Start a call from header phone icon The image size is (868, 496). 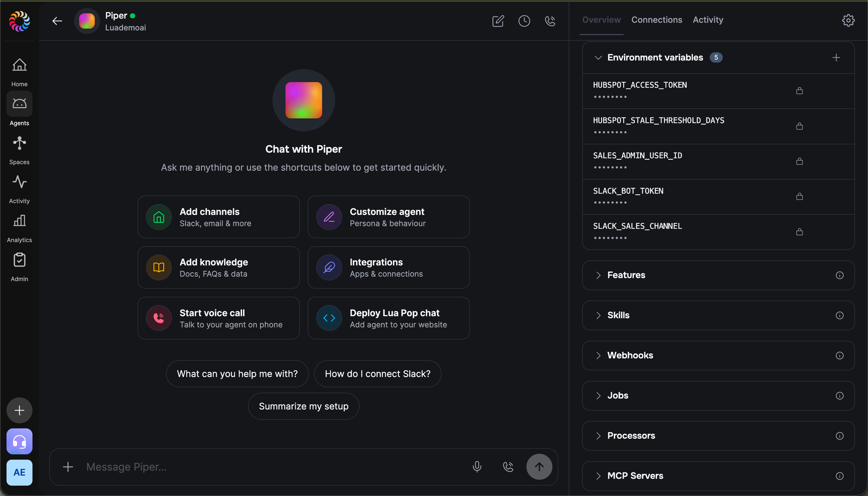click(550, 21)
